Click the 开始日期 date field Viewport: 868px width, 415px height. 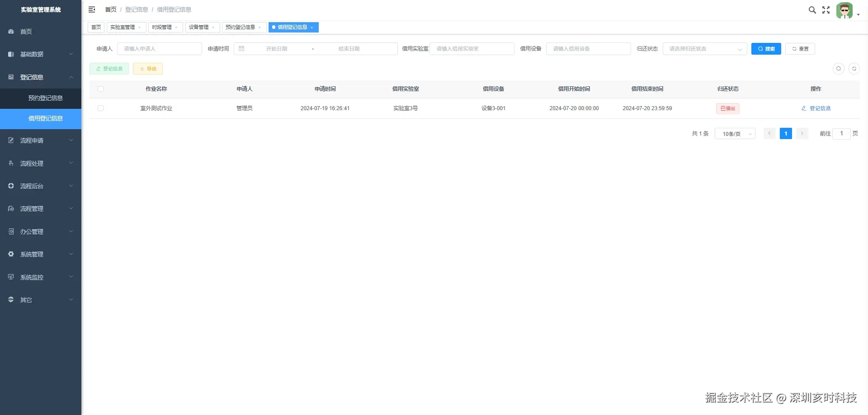[277, 49]
